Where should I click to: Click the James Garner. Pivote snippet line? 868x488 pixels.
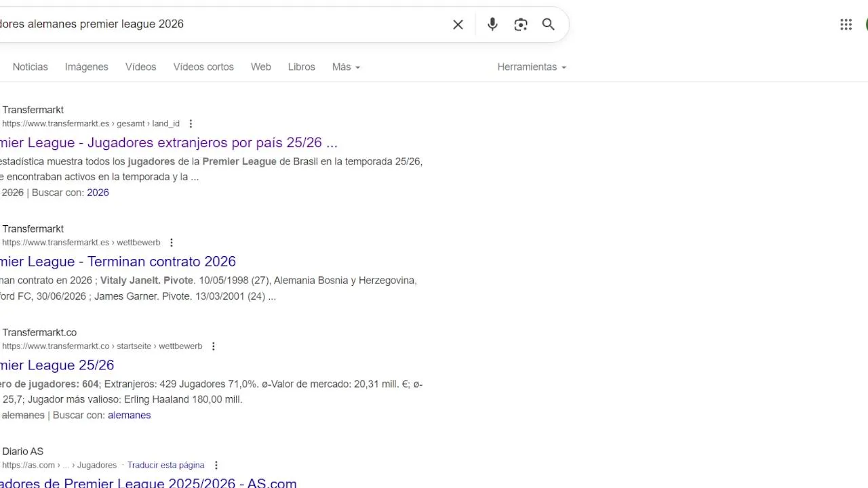(x=138, y=296)
